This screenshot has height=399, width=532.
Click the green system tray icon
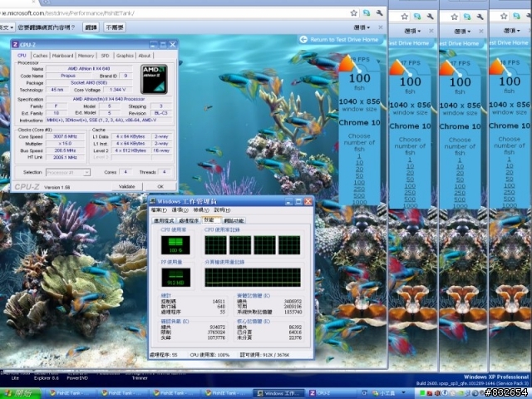coord(422,393)
